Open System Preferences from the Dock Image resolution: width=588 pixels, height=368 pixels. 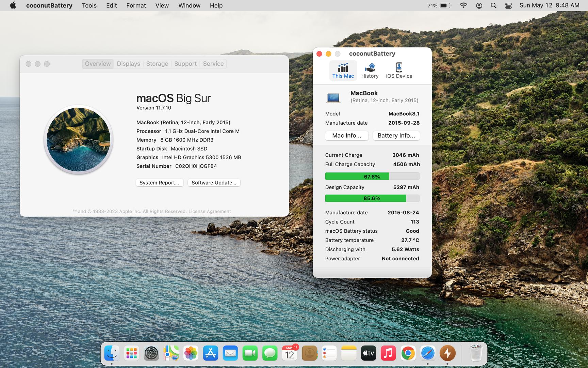point(151,353)
